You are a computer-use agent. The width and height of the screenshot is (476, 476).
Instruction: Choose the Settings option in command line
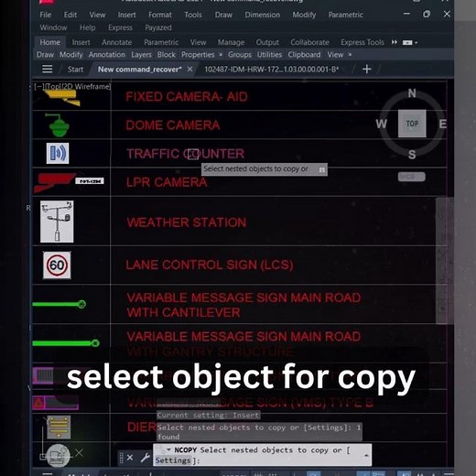[173, 460]
